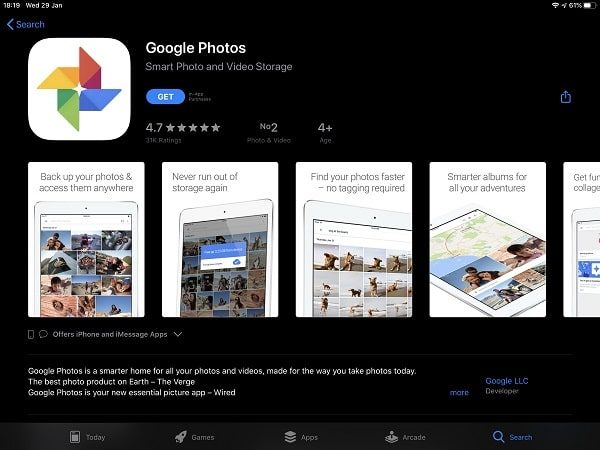Switch to the Search tab label
The image size is (600, 450).
click(x=521, y=437)
